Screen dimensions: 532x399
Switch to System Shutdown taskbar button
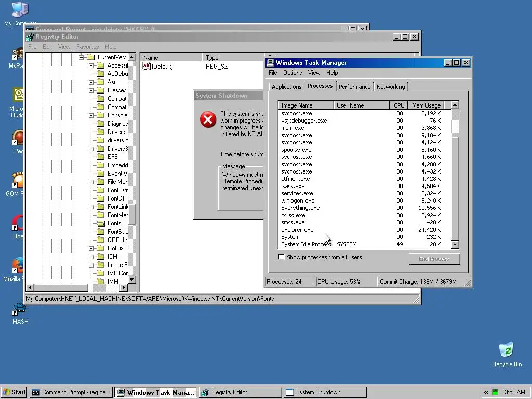(325, 392)
